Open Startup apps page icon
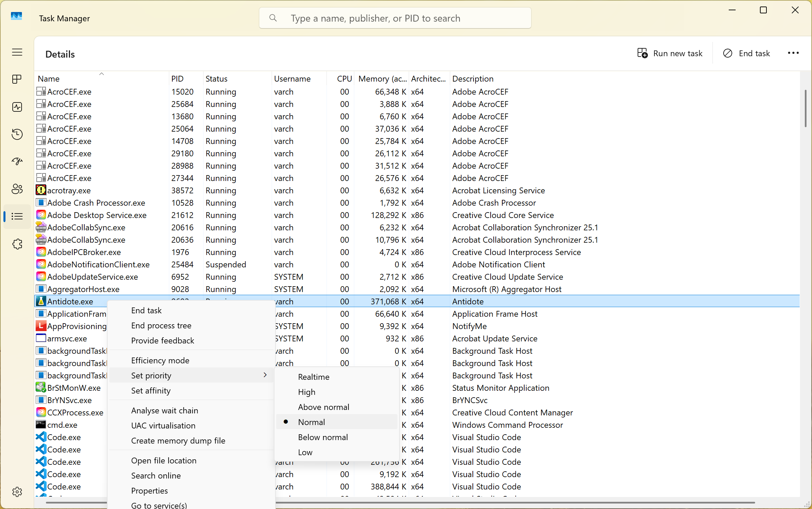Image resolution: width=812 pixels, height=509 pixels. click(17, 161)
